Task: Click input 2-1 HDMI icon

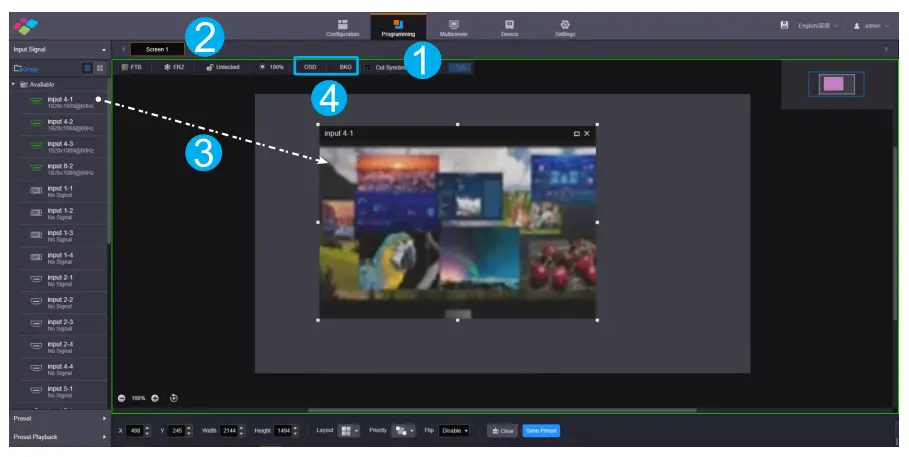Action: tap(36, 279)
